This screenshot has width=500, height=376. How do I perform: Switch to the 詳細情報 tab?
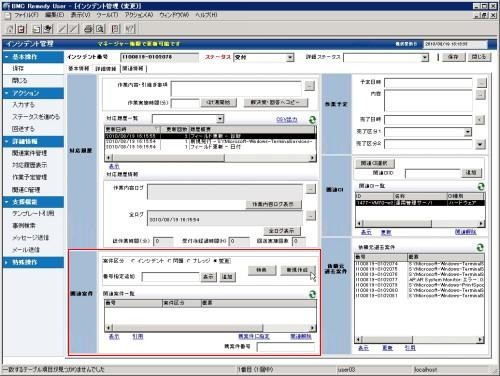(x=106, y=69)
